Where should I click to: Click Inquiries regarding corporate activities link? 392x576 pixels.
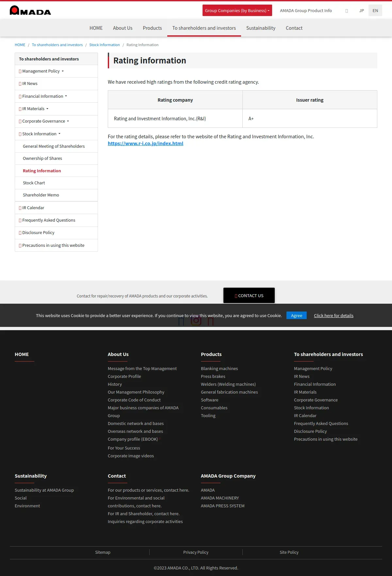click(145, 521)
